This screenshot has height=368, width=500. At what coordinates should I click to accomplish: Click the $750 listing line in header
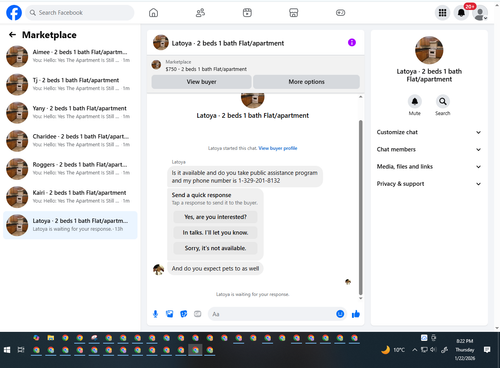pos(206,69)
